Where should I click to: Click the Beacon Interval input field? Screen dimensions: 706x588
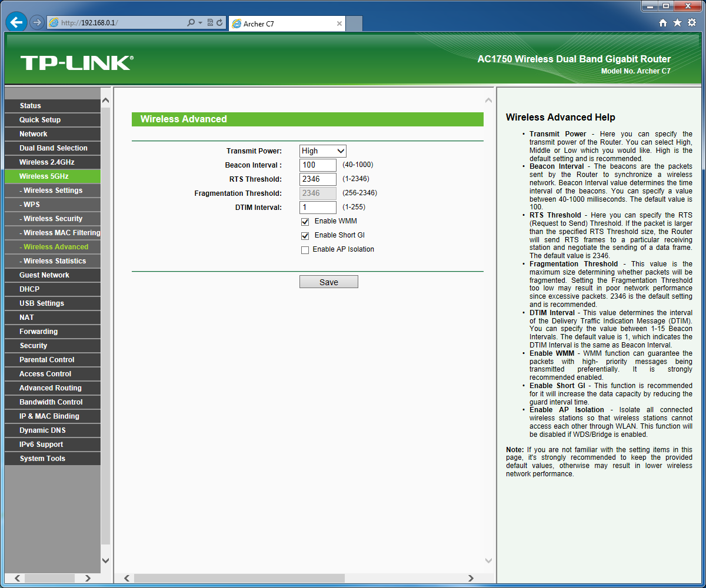click(x=318, y=165)
